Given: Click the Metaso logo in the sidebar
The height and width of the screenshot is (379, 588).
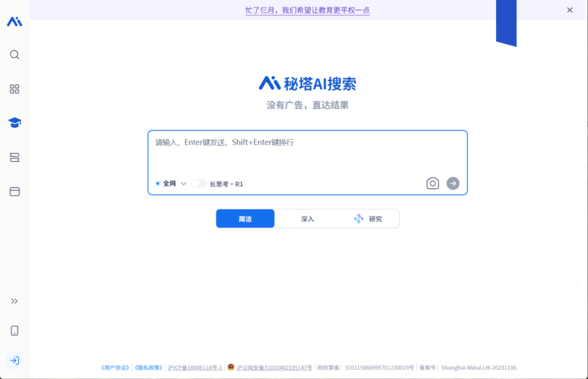Looking at the screenshot, I should point(15,22).
